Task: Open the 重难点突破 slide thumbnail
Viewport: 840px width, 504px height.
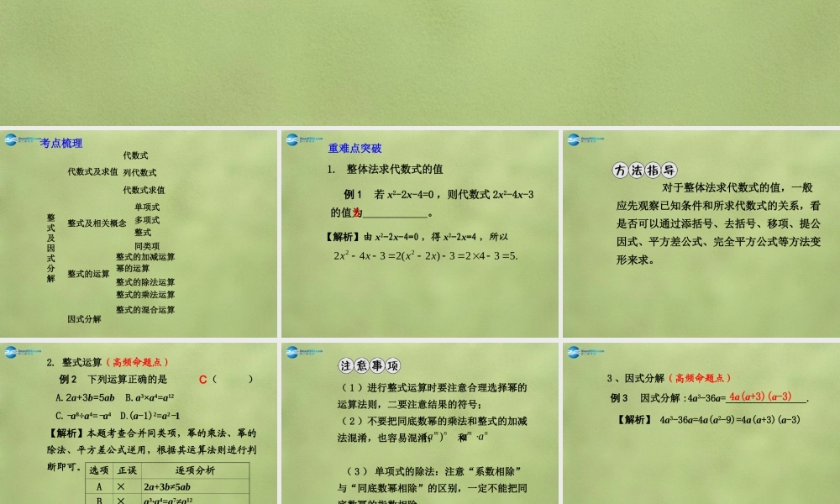Action: point(419,234)
